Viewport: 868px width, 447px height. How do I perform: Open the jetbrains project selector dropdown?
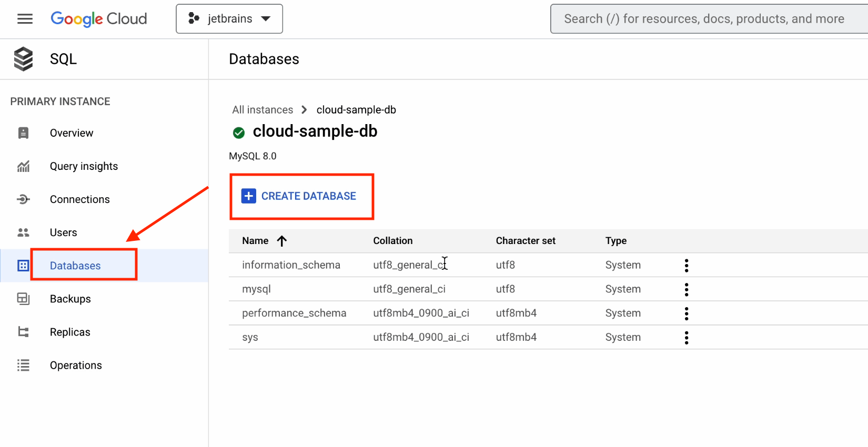click(229, 19)
